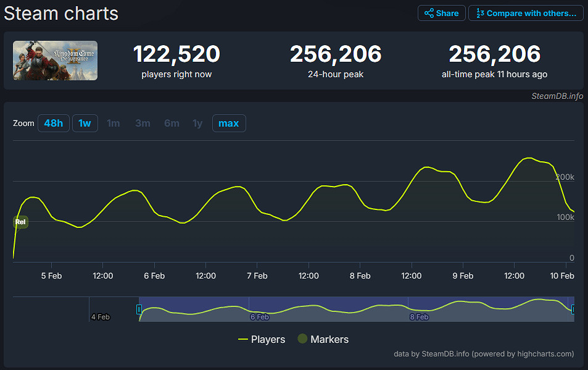Image resolution: width=588 pixels, height=370 pixels.
Task: Click the 6m zoom option
Action: click(x=172, y=124)
